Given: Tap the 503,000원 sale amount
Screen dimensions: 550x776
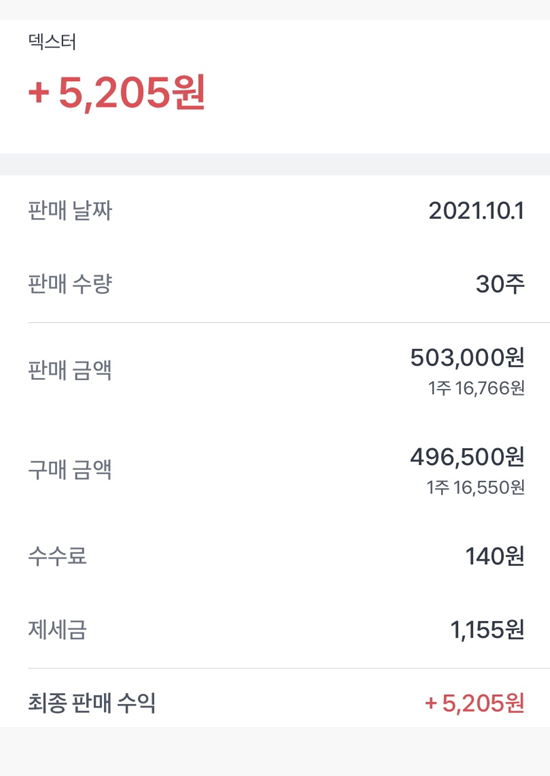Looking at the screenshot, I should (x=467, y=357).
